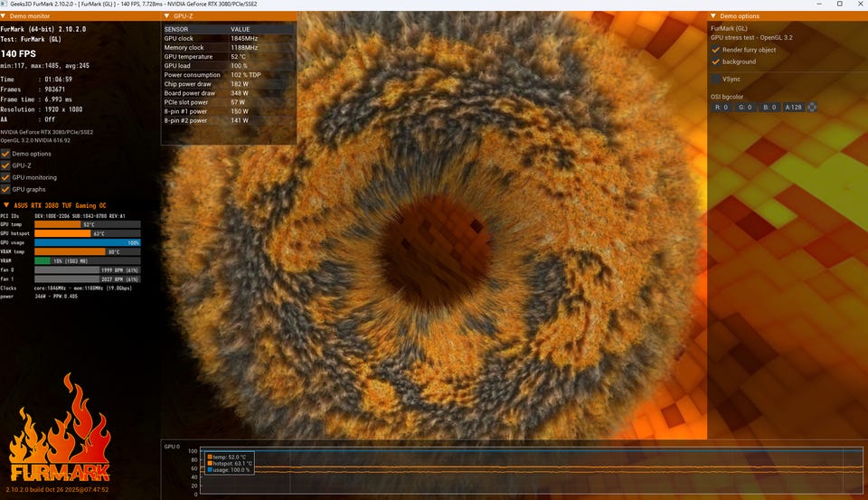Image resolution: width=868 pixels, height=500 pixels.
Task: Click the power 346W PPW line
Action: 39,297
